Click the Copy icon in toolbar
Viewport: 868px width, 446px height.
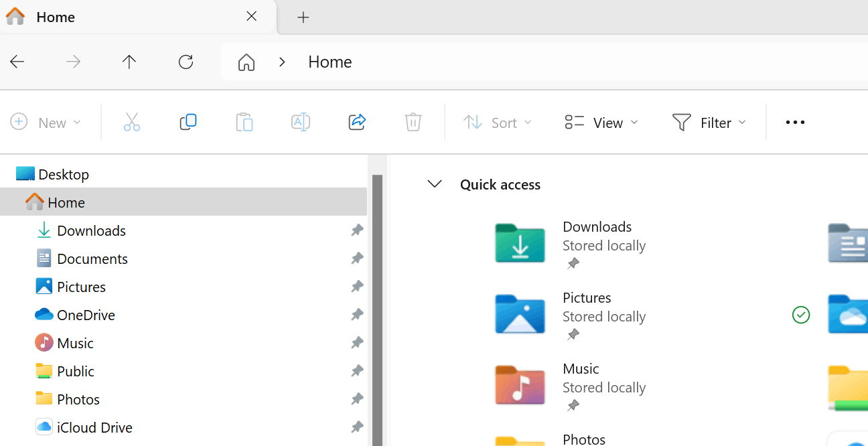(x=188, y=122)
